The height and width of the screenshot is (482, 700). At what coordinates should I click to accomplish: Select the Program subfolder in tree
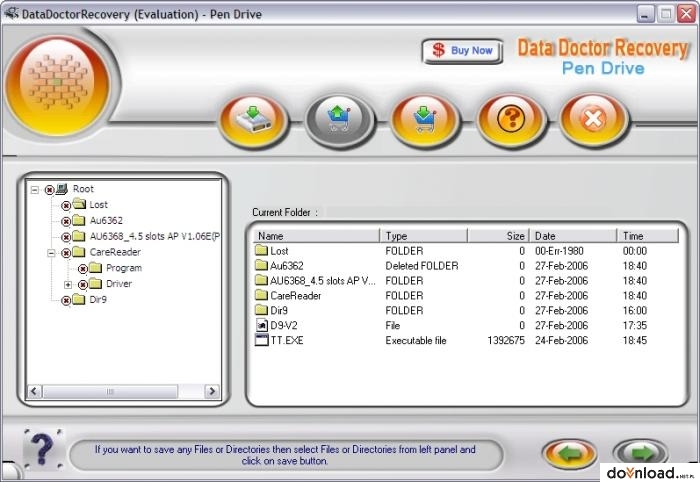point(124,268)
